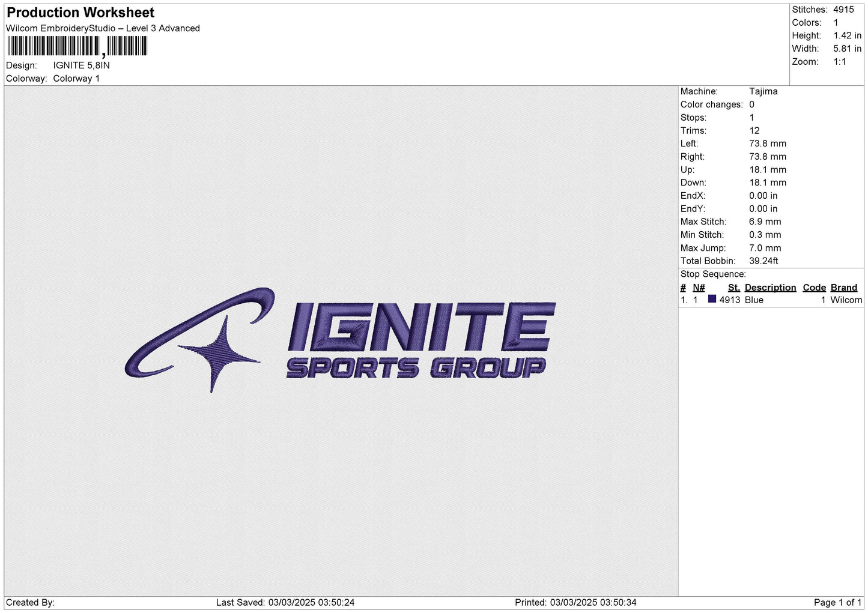This screenshot has width=868, height=613.
Task: Click the Trims value 12
Action: click(x=754, y=130)
